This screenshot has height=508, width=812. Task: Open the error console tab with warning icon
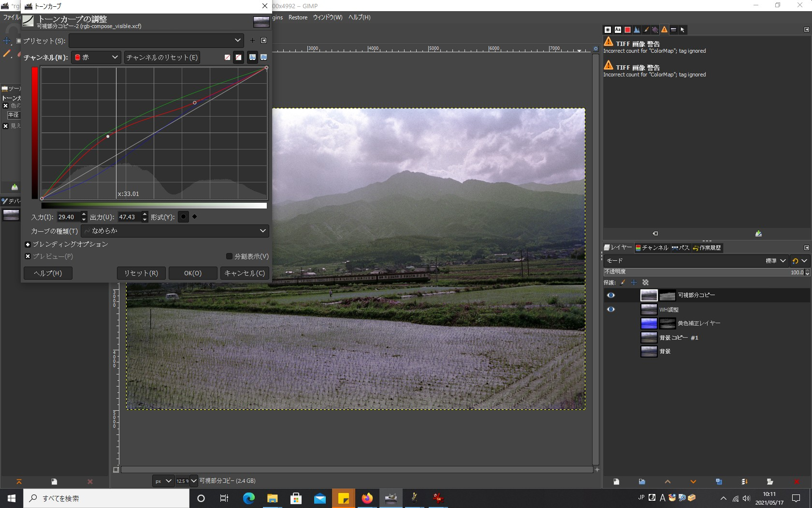click(664, 30)
